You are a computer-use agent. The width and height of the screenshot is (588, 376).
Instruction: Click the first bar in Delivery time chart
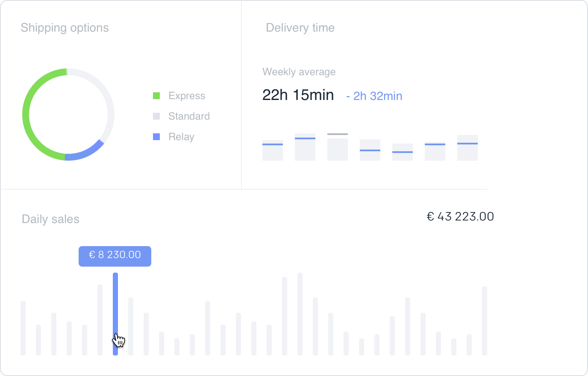(x=273, y=150)
